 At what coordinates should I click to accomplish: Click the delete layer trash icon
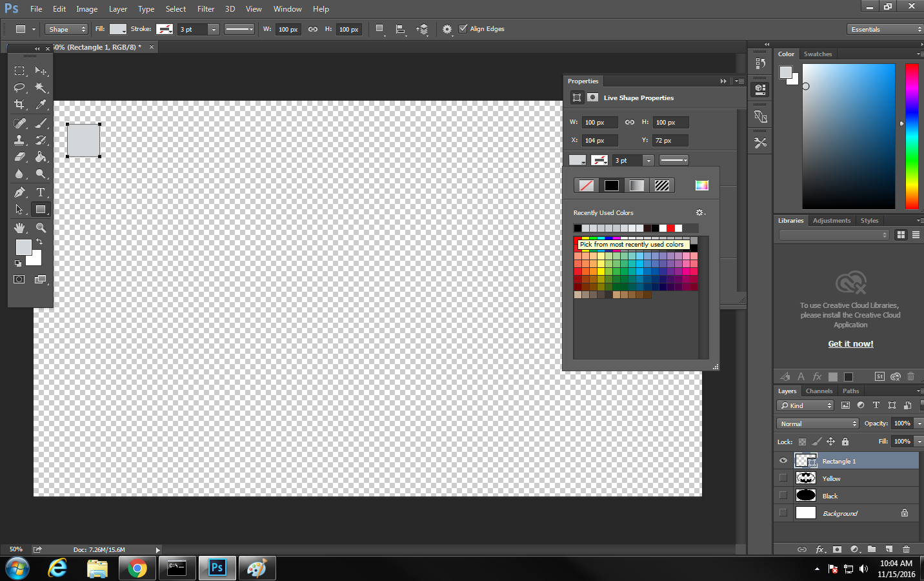906,549
